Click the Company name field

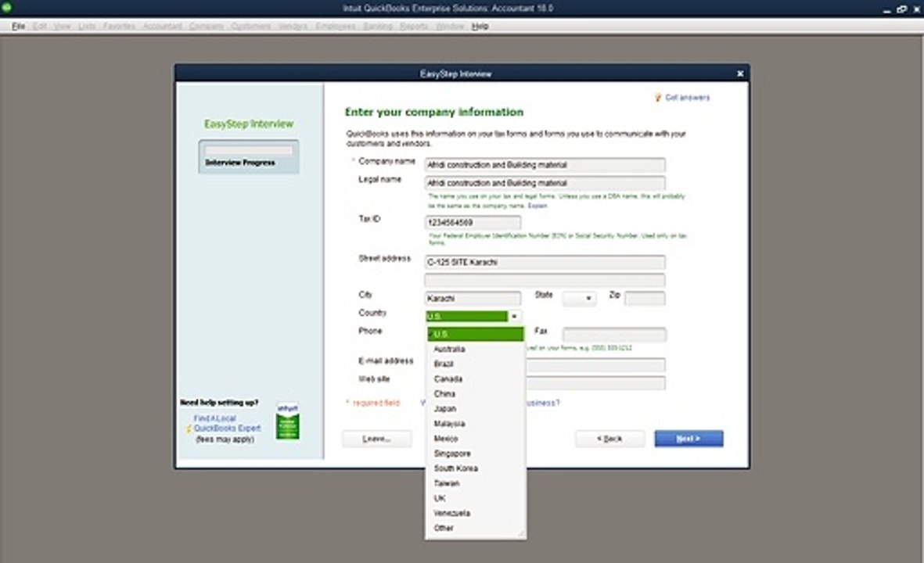tap(545, 165)
